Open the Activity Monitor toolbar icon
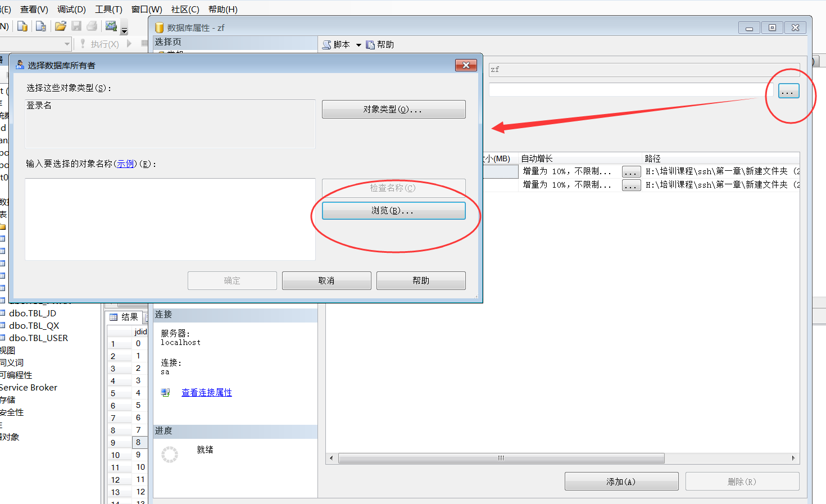The width and height of the screenshot is (826, 504). [111, 26]
